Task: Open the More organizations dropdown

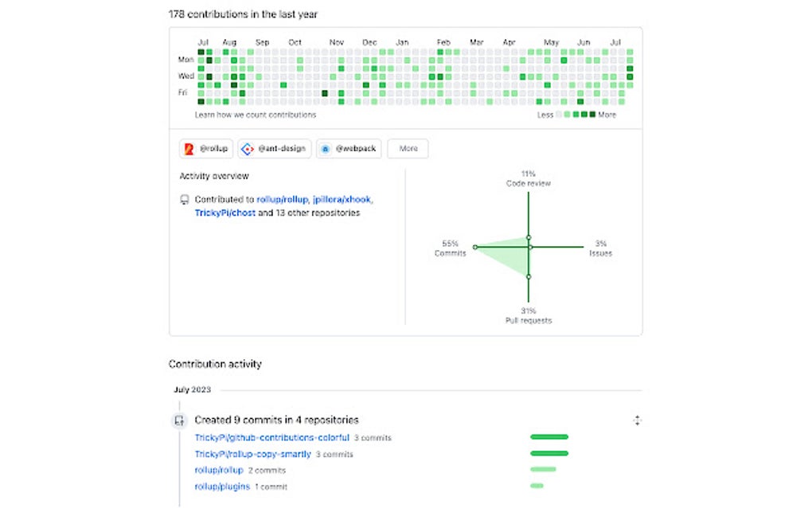Action: 408,149
